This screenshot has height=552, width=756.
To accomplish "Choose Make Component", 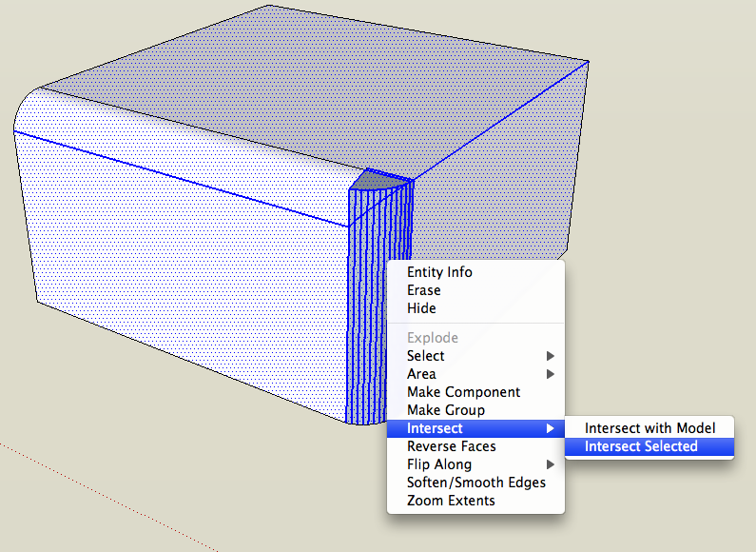I will click(x=475, y=392).
